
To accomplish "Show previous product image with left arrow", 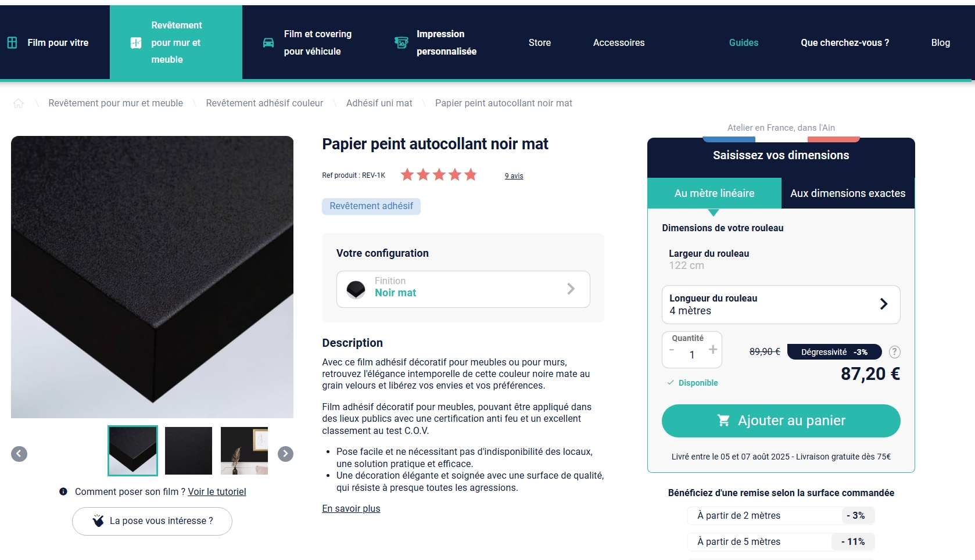I will (19, 454).
